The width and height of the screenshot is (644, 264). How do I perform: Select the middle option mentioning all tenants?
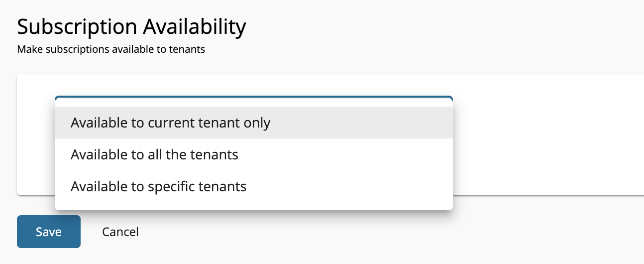[x=154, y=155]
